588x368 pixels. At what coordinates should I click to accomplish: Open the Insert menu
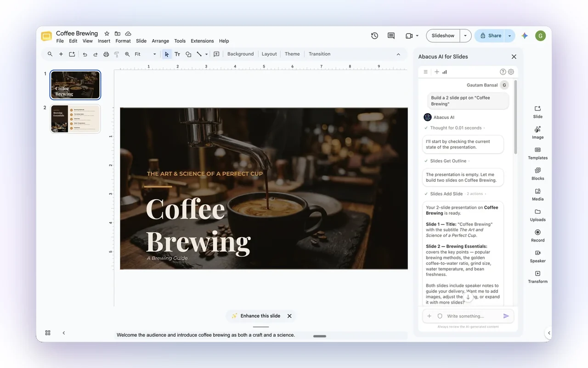tap(104, 41)
